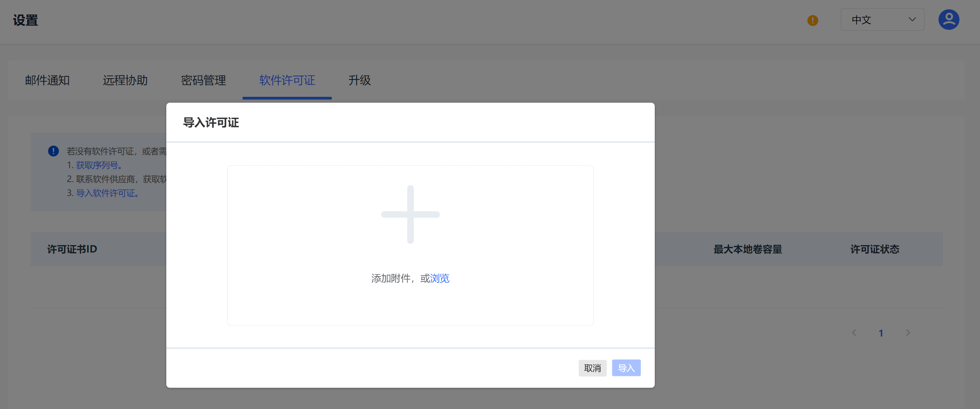Viewport: 980px width, 409px height.
Task: Expand the 中文 language dropdown
Action: pyautogui.click(x=882, y=19)
